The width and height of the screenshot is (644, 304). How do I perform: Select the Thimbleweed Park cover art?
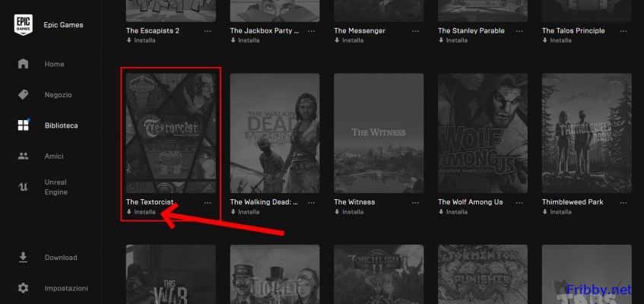[x=586, y=133]
